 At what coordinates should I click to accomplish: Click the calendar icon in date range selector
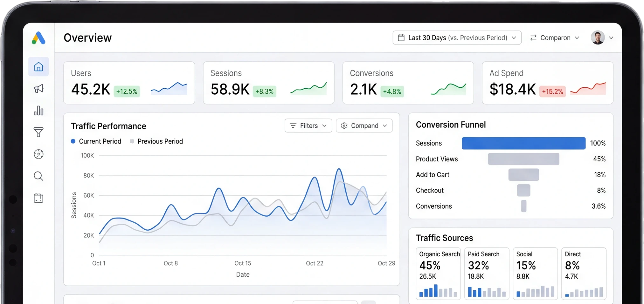(x=401, y=38)
